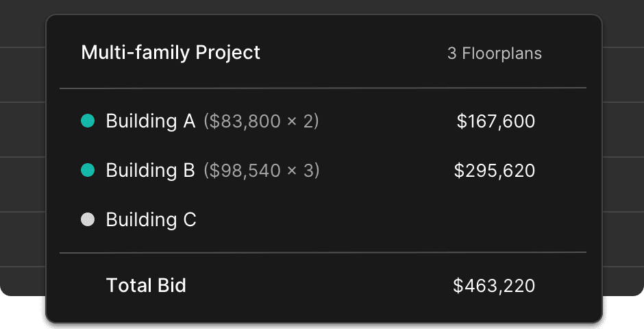644x329 pixels.
Task: Select the Building A row label
Action: (151, 121)
